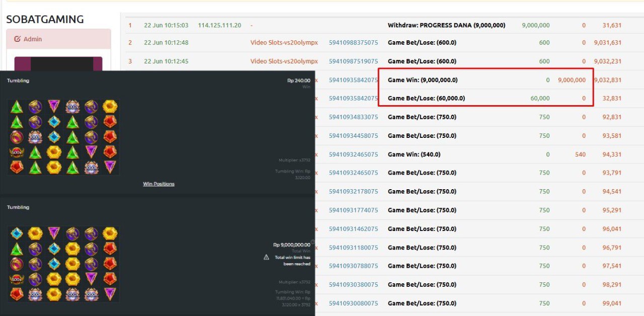Image resolution: width=644 pixels, height=316 pixels.
Task: Click the info circle next to Rp 9,000,000.00
Action: click(313, 242)
